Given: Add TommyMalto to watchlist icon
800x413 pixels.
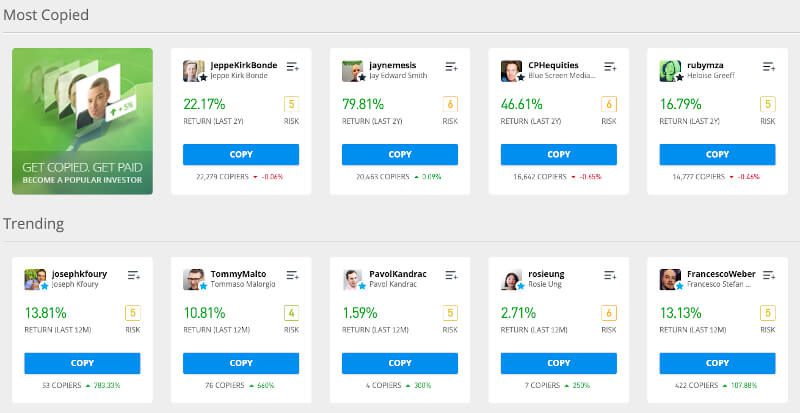Looking at the screenshot, I should pos(292,275).
